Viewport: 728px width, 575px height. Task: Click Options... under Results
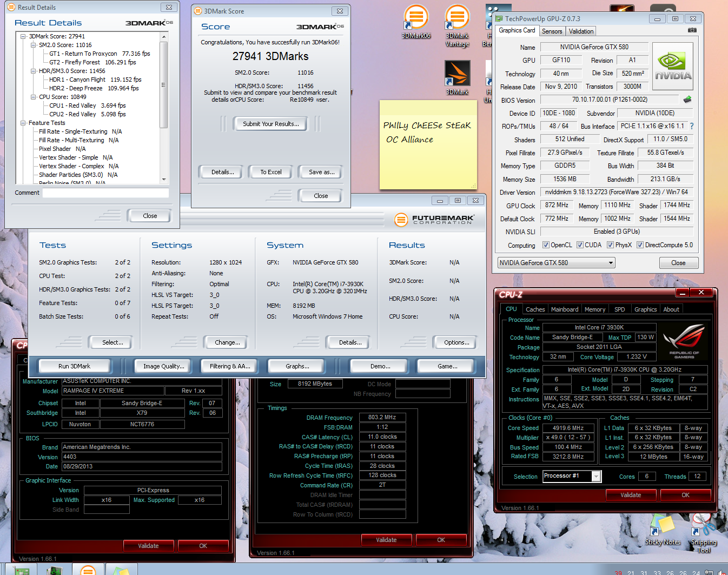click(x=456, y=342)
